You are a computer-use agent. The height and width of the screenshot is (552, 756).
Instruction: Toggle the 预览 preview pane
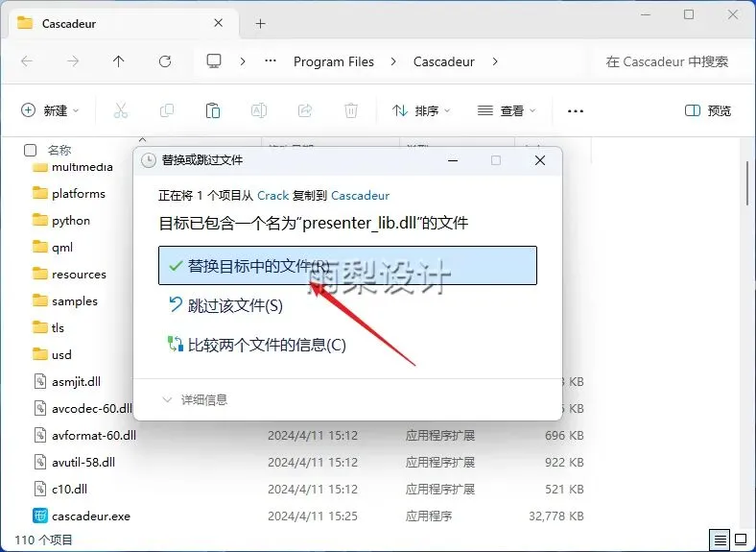click(708, 110)
